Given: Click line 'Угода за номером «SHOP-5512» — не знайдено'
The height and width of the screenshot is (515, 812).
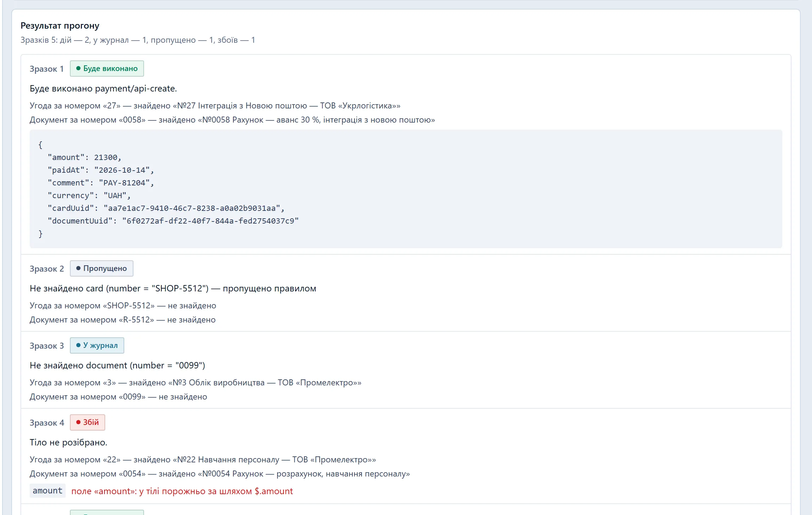Looking at the screenshot, I should [x=123, y=306].
